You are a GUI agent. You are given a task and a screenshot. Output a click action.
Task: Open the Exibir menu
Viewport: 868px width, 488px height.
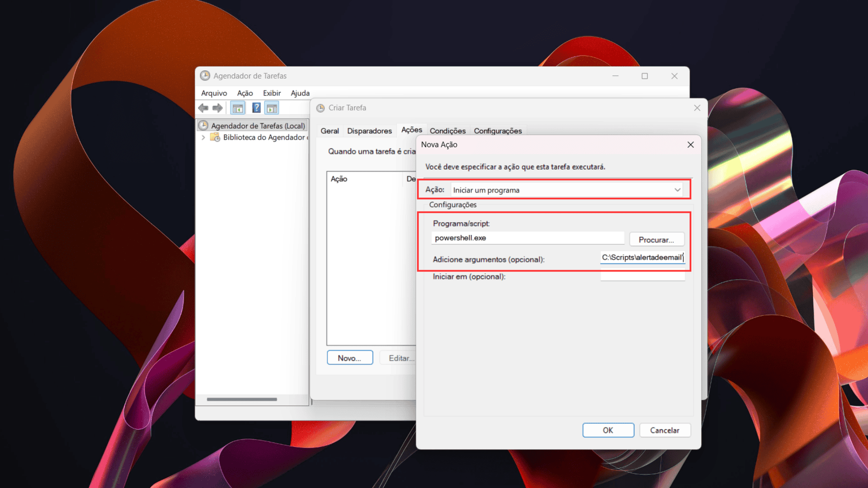pos(272,93)
